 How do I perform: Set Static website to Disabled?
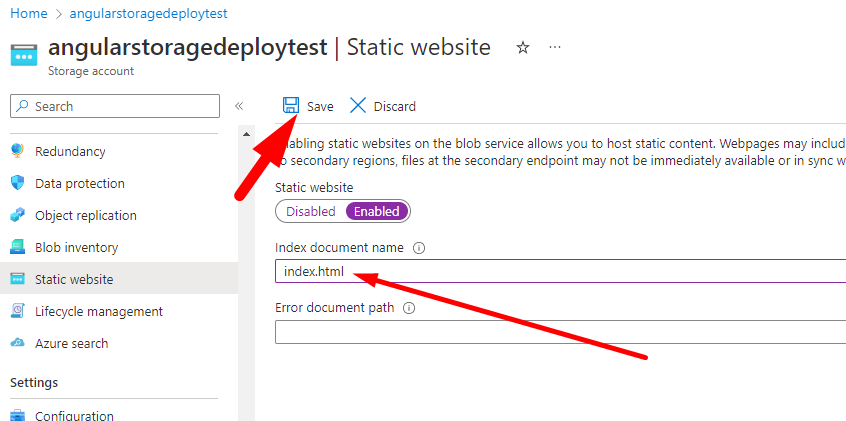tap(311, 212)
